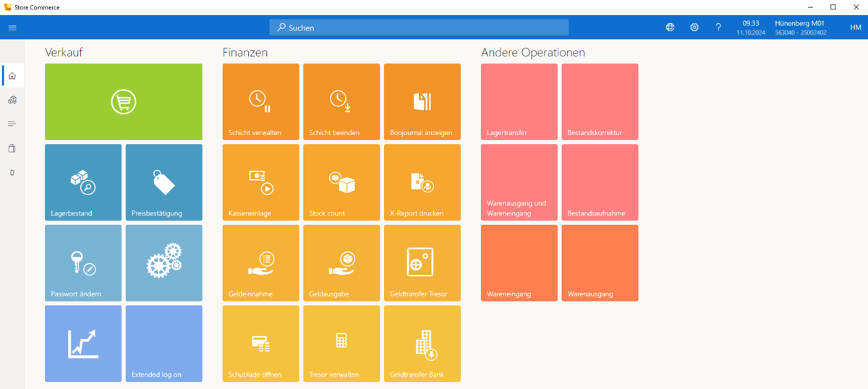Open the products icon in left sidebar

click(x=12, y=100)
